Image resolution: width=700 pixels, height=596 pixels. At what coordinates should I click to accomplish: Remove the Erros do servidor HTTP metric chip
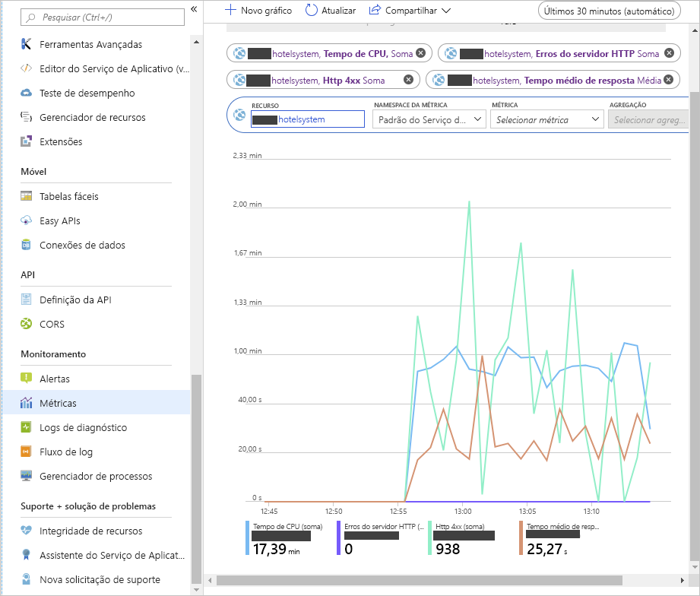click(669, 53)
